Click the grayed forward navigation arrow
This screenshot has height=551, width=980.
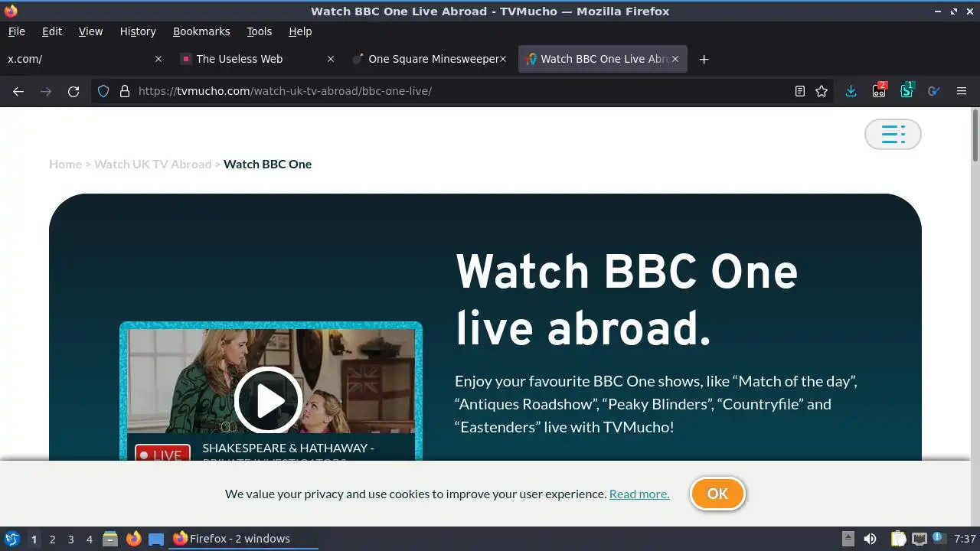click(46, 91)
